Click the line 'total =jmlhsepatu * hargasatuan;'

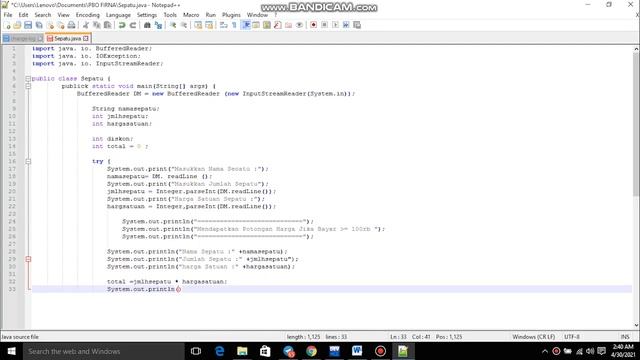tap(167, 282)
